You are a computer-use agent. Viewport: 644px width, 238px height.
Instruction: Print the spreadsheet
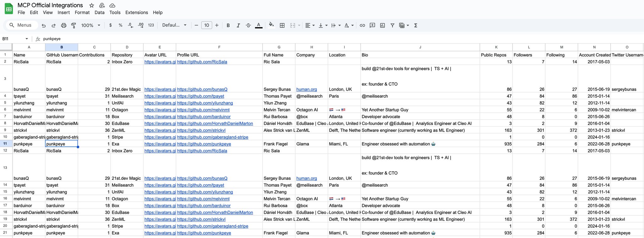pyautogui.click(x=64, y=25)
